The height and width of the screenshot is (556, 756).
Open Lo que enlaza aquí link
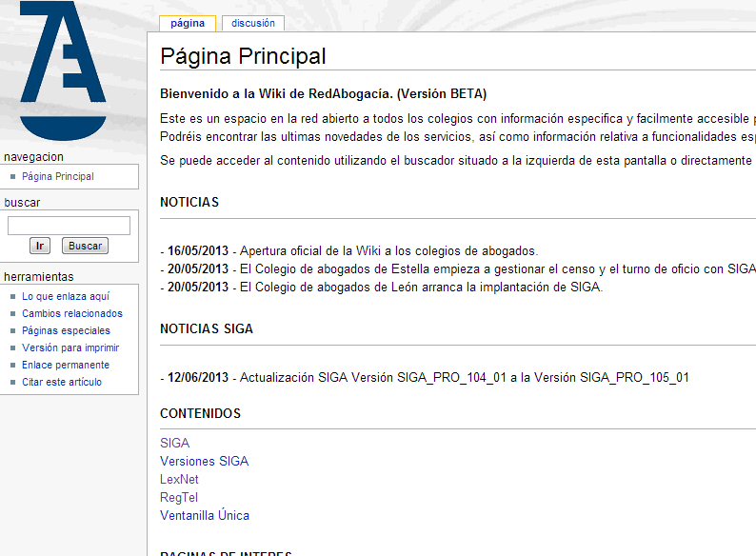(x=66, y=296)
